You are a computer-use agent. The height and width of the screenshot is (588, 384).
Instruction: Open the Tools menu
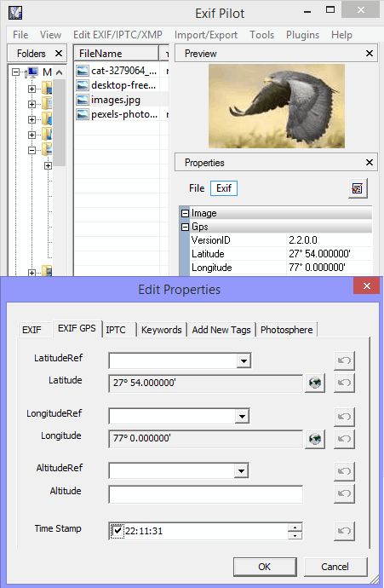click(x=262, y=35)
